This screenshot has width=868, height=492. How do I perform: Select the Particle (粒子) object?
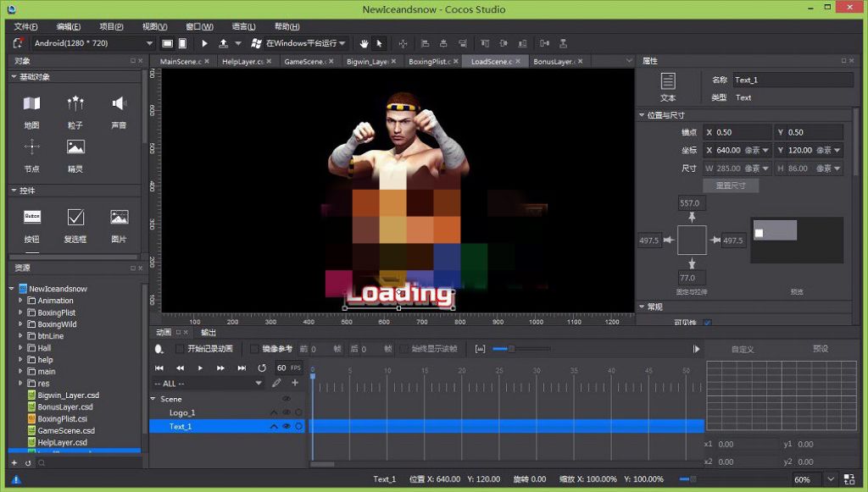pyautogui.click(x=75, y=113)
